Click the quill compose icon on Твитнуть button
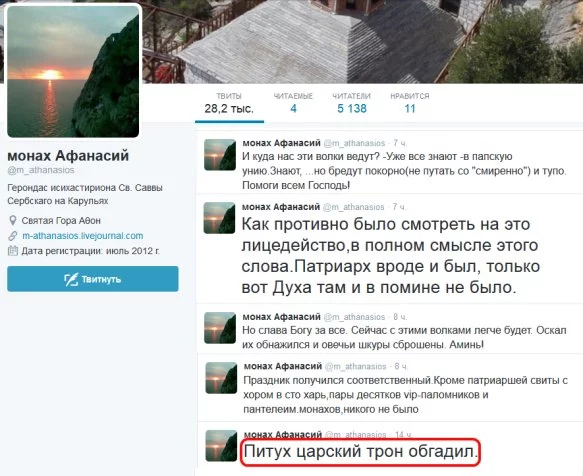This screenshot has width=583, height=476. click(x=71, y=279)
